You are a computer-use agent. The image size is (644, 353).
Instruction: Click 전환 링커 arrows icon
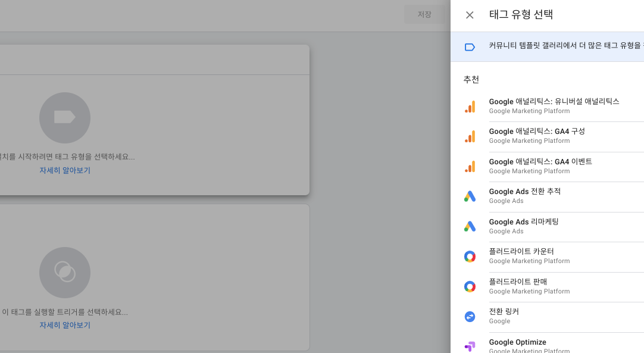[x=470, y=317]
